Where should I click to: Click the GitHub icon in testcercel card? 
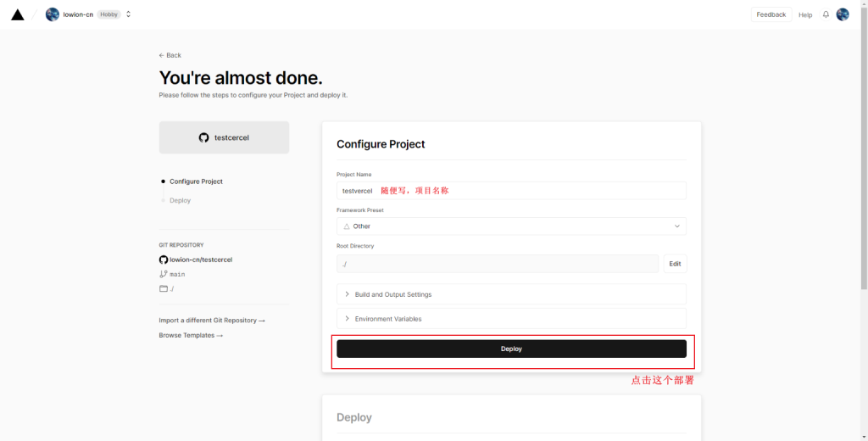[x=203, y=137]
